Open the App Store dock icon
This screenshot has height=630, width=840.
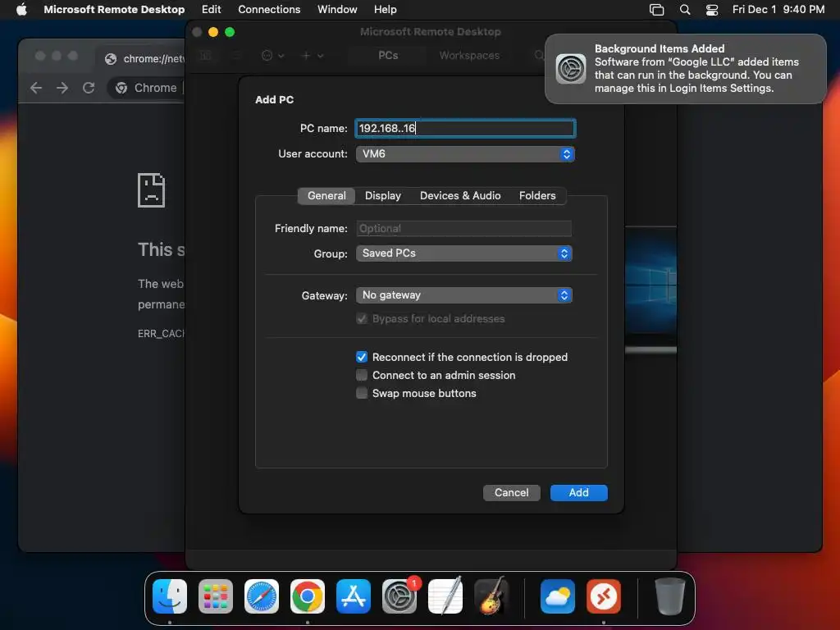click(354, 596)
